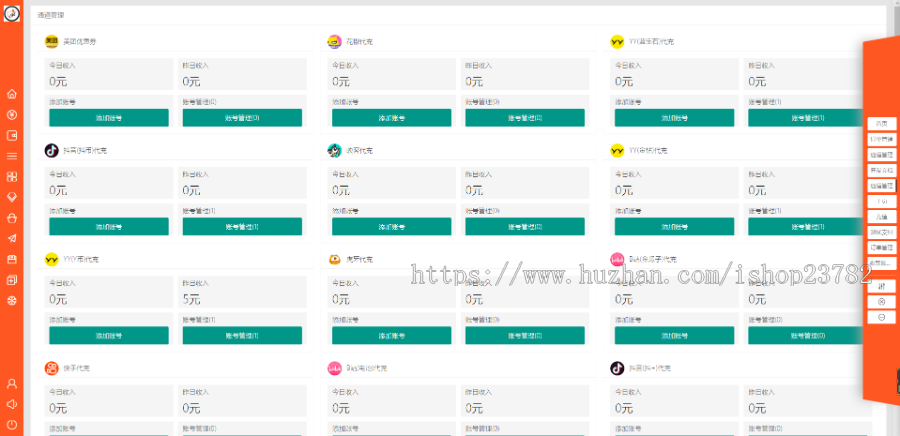Screen dimensions: 900x436
Task: Click 添加账号 button in 花呗代充 card
Action: pyautogui.click(x=391, y=118)
